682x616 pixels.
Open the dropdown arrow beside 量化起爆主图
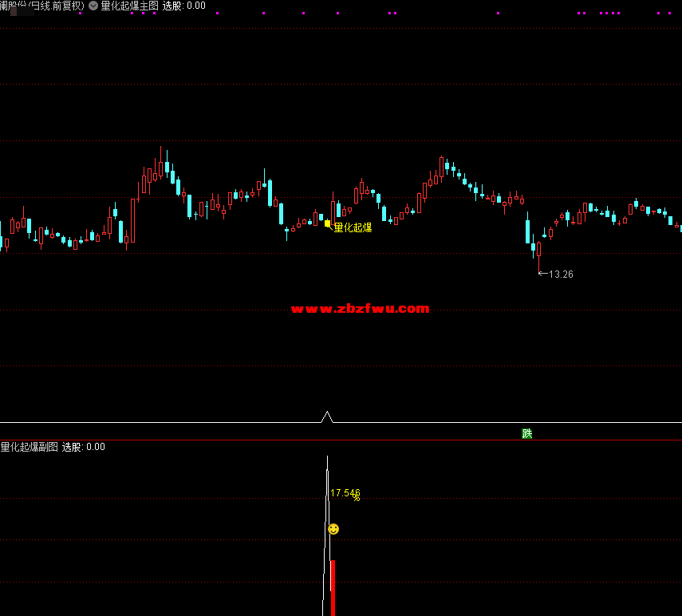[93, 6]
